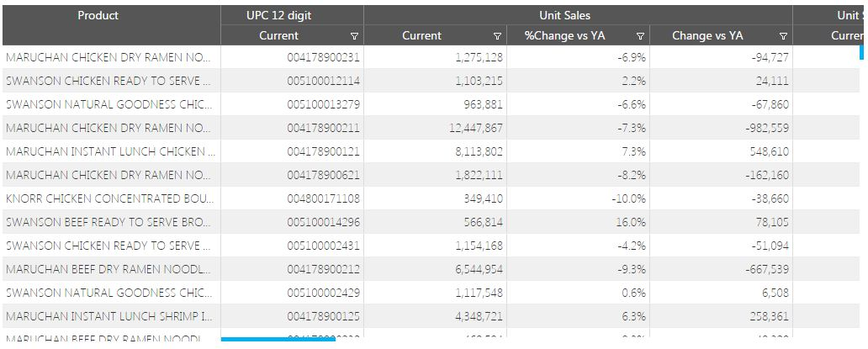This screenshot has width=868, height=349.
Task: Click the UPC 12 digit header
Action: click(278, 15)
